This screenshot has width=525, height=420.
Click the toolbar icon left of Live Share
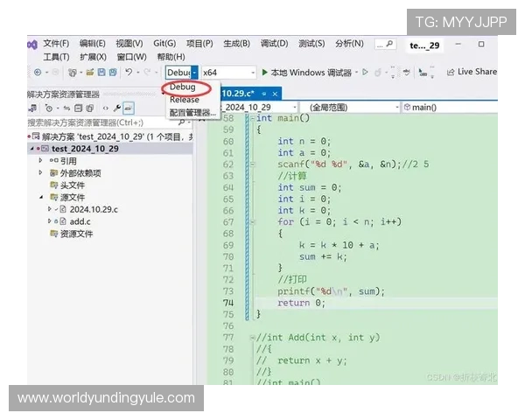423,73
